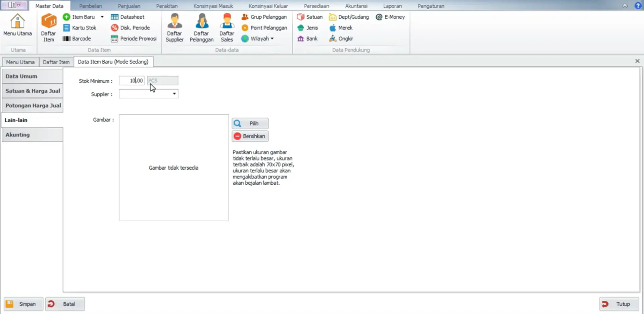Switch to the Pembelian ribbon tab
644x314 pixels.
click(91, 6)
